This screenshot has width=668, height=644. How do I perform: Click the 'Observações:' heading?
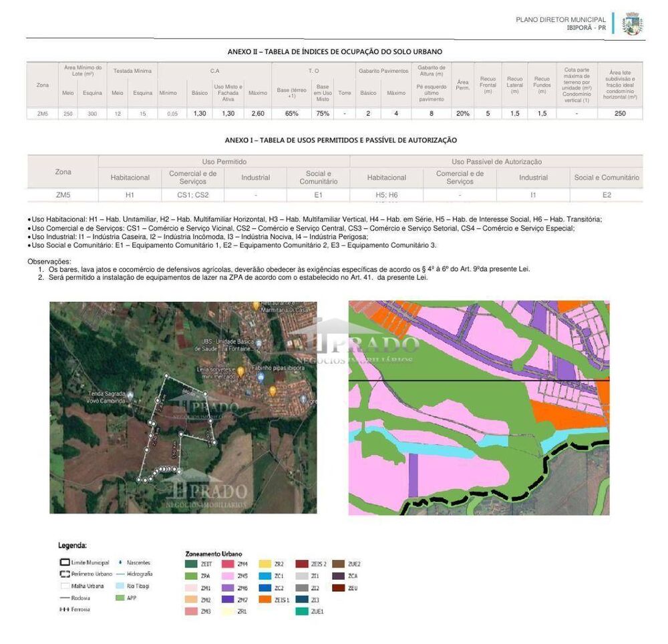point(49,261)
